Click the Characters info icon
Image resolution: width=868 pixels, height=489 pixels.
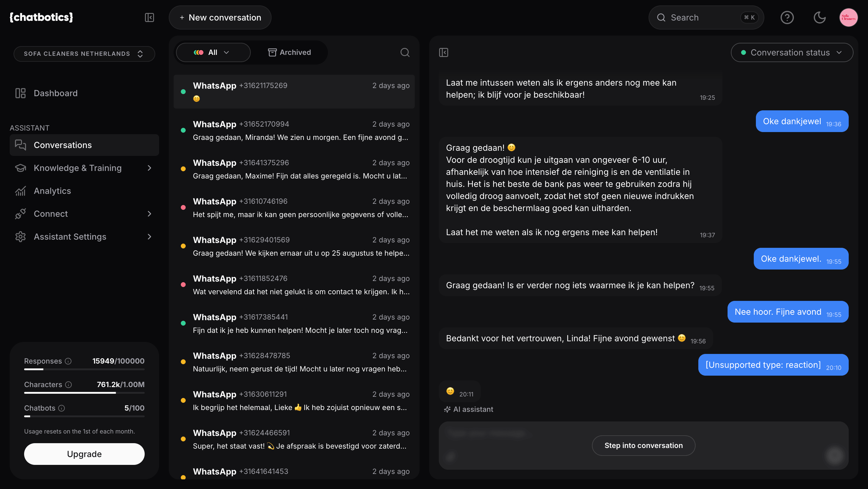click(69, 385)
